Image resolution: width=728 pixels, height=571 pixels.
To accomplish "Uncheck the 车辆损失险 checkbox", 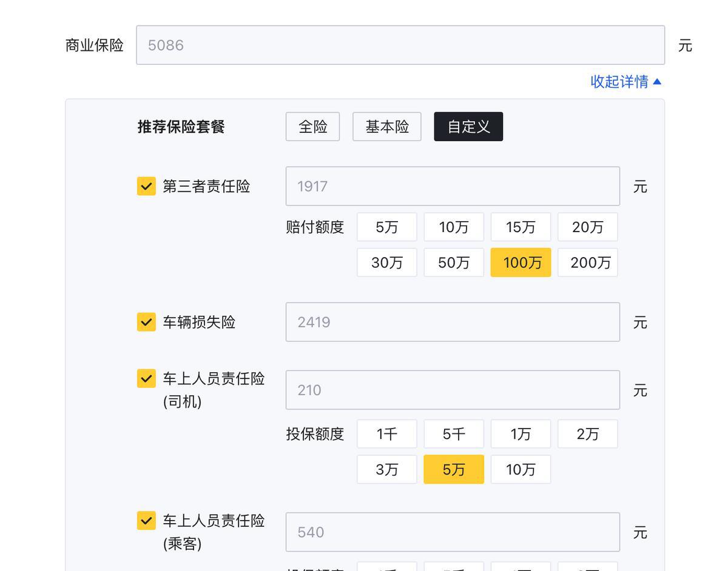I will click(x=146, y=322).
